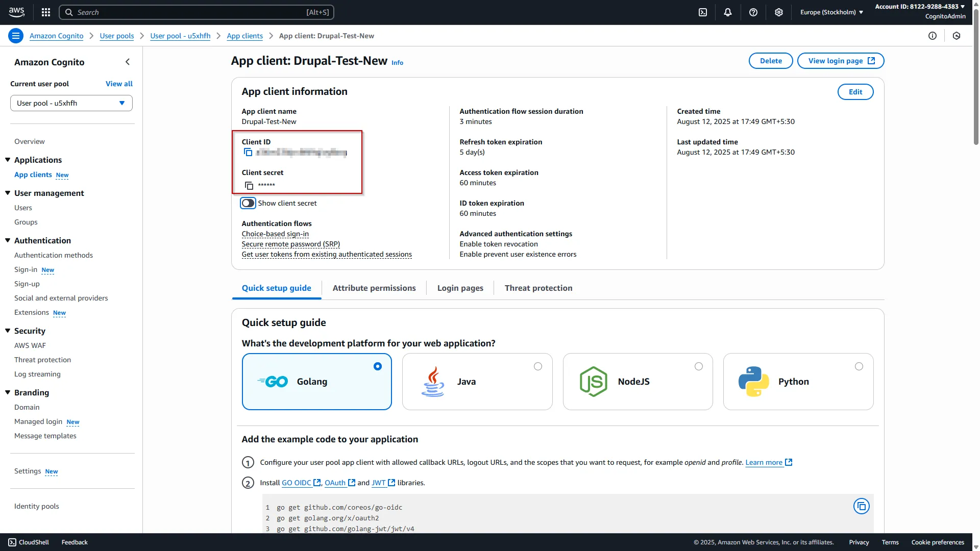Image resolution: width=980 pixels, height=551 pixels.
Task: Switch to Login pages tab
Action: [x=460, y=288]
